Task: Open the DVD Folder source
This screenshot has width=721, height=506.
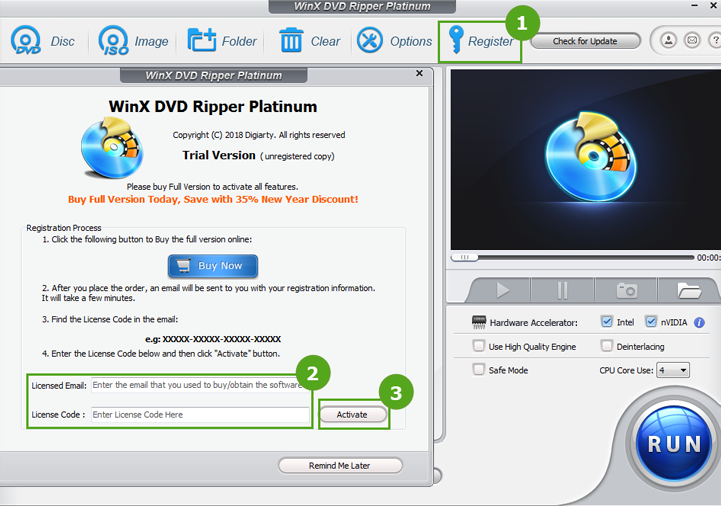Action: (x=222, y=40)
